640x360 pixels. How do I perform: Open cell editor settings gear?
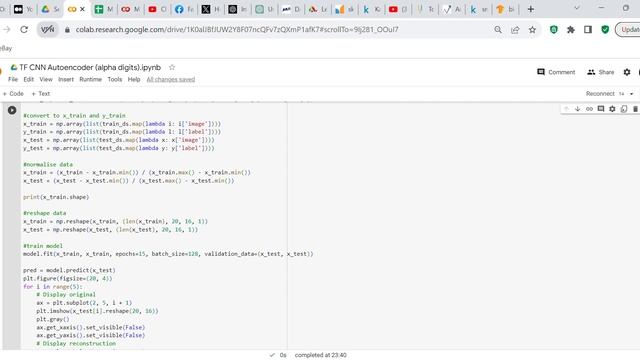click(x=612, y=109)
